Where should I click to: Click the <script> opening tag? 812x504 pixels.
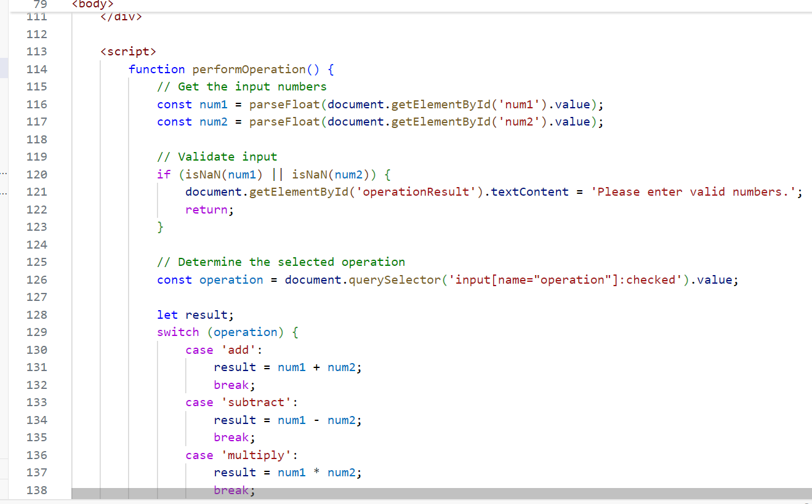[x=128, y=51]
